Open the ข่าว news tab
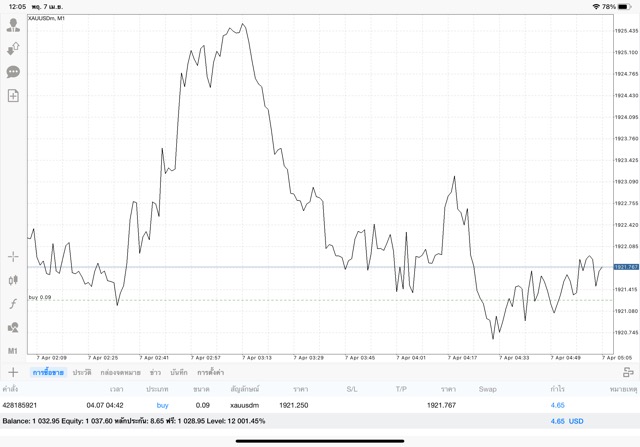This screenshot has height=447, width=640. (x=155, y=372)
